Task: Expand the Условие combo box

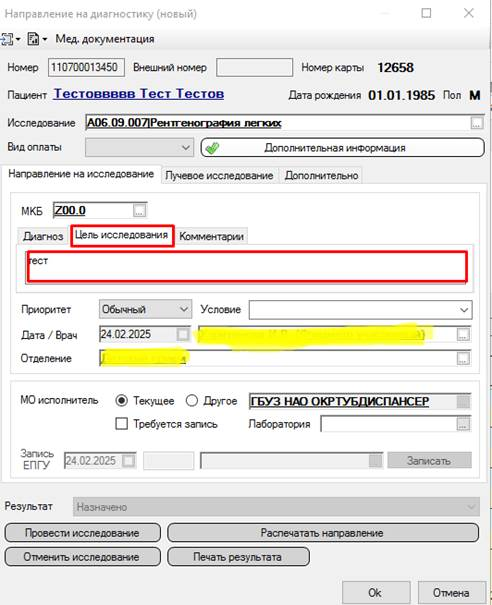Action: (360, 310)
